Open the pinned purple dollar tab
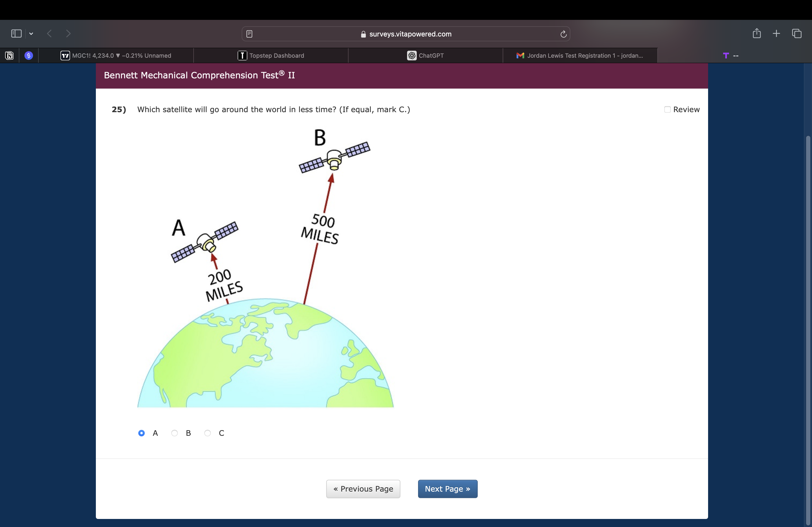The height and width of the screenshot is (527, 812). 29,56
